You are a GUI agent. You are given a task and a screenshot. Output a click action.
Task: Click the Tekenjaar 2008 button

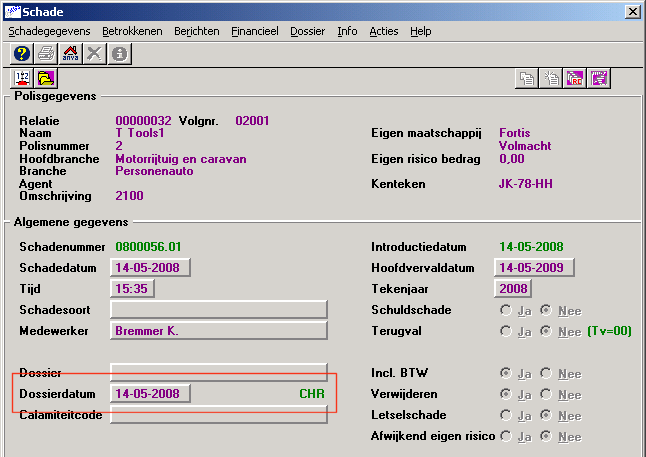(x=513, y=288)
